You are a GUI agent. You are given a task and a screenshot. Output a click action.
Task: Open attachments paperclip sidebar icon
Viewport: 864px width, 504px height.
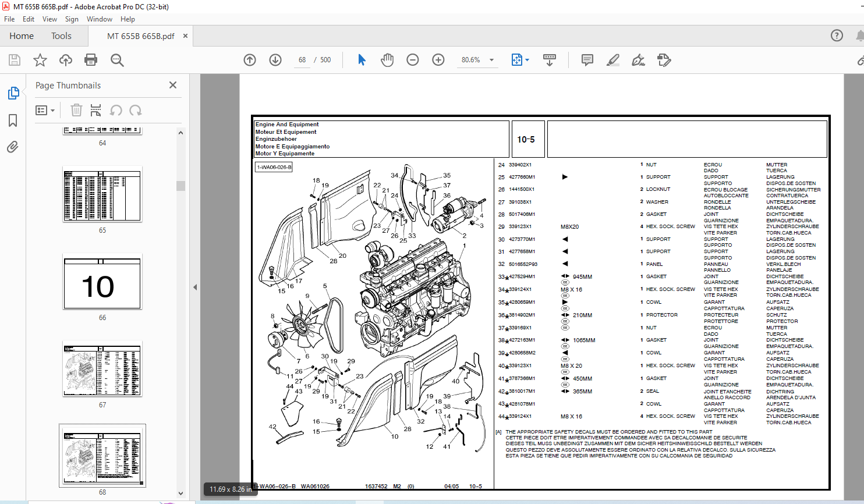coord(13,147)
